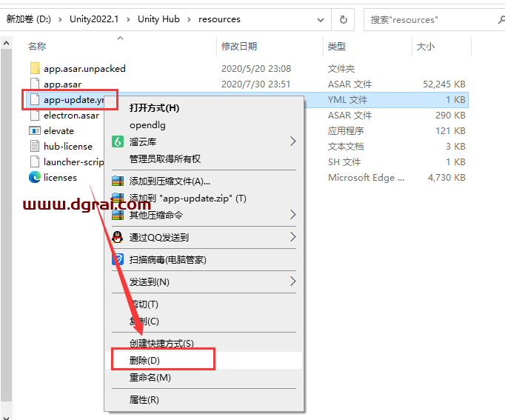Select opendlg in context menu
This screenshot has height=420, width=505.
(147, 125)
